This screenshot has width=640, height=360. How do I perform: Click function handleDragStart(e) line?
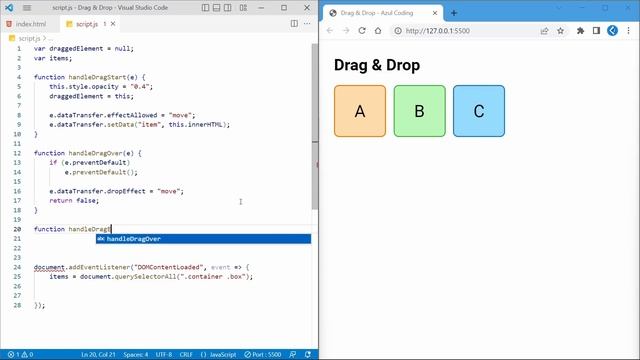pyautogui.click(x=89, y=77)
